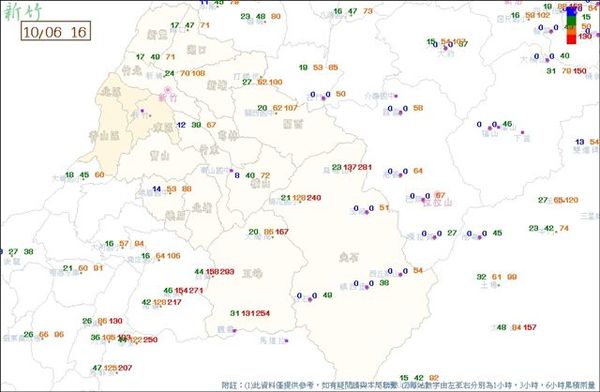The image size is (600, 392).
Task: Click the three-hour value "131"
Action: coord(248,313)
